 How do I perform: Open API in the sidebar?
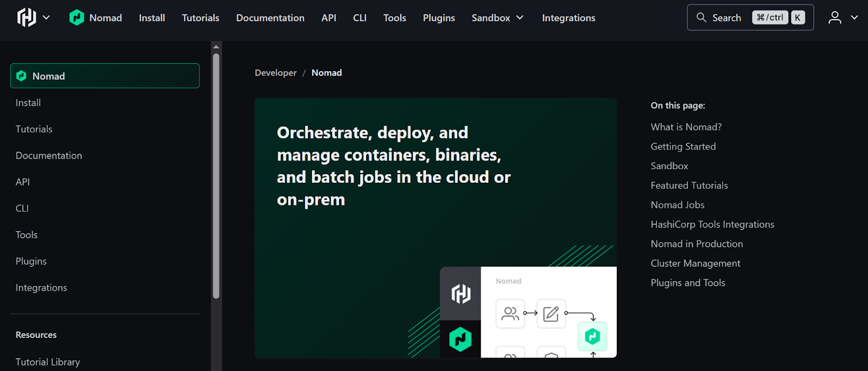[23, 182]
